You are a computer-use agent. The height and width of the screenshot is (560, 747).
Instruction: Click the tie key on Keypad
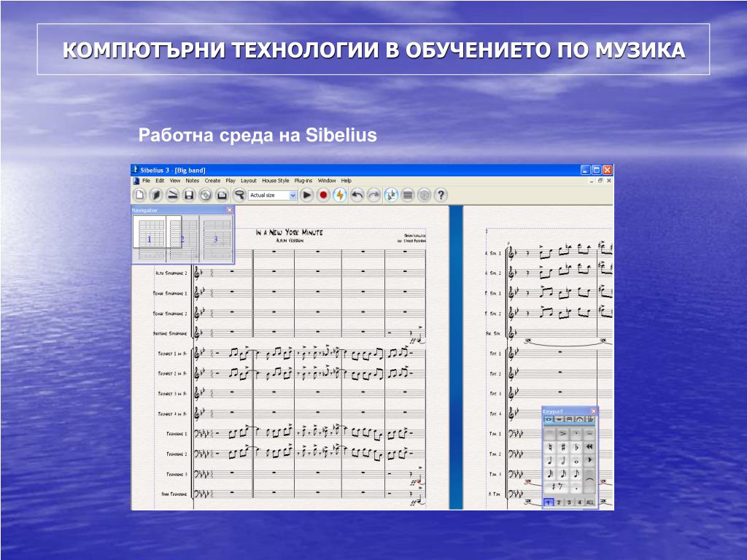(589, 481)
